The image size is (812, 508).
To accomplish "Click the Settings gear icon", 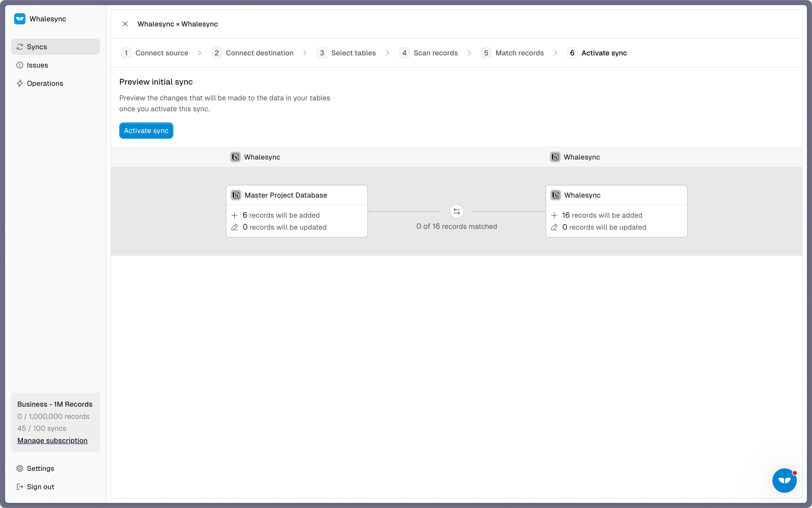I will 20,468.
